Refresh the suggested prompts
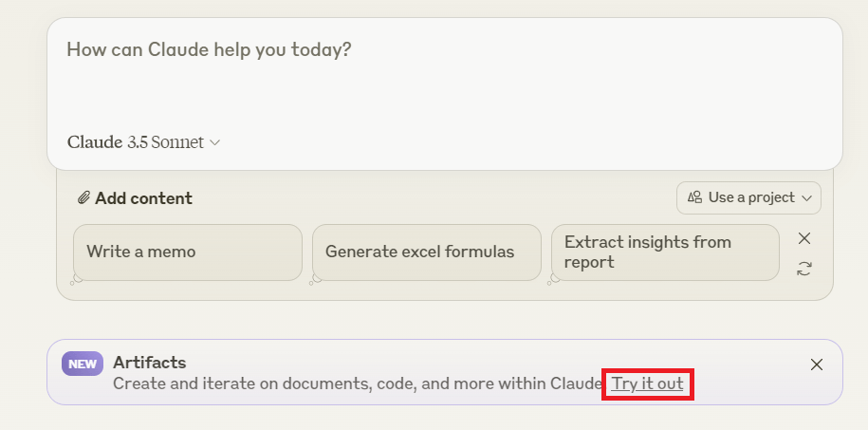 point(804,269)
